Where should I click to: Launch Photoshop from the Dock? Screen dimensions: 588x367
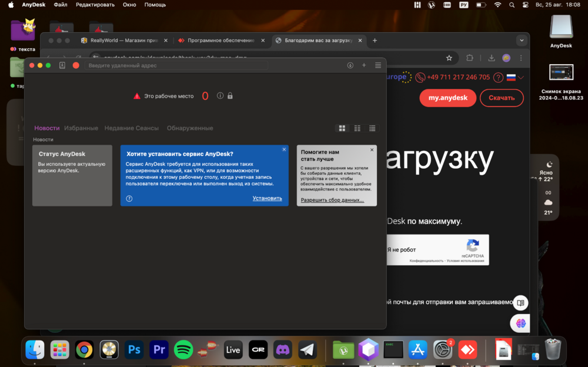(x=134, y=350)
